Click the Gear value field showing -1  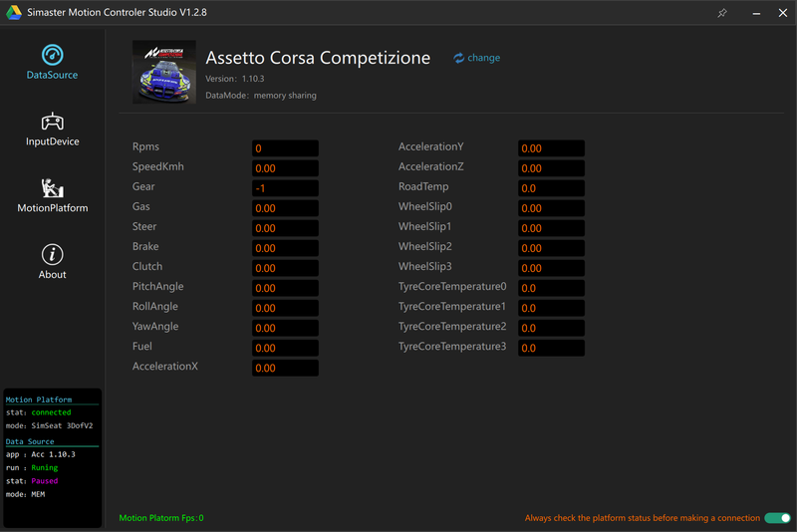285,188
